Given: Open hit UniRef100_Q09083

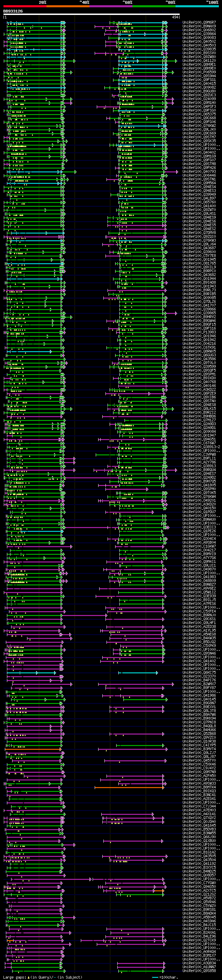Looking at the screenshot, I should coord(199,38).
